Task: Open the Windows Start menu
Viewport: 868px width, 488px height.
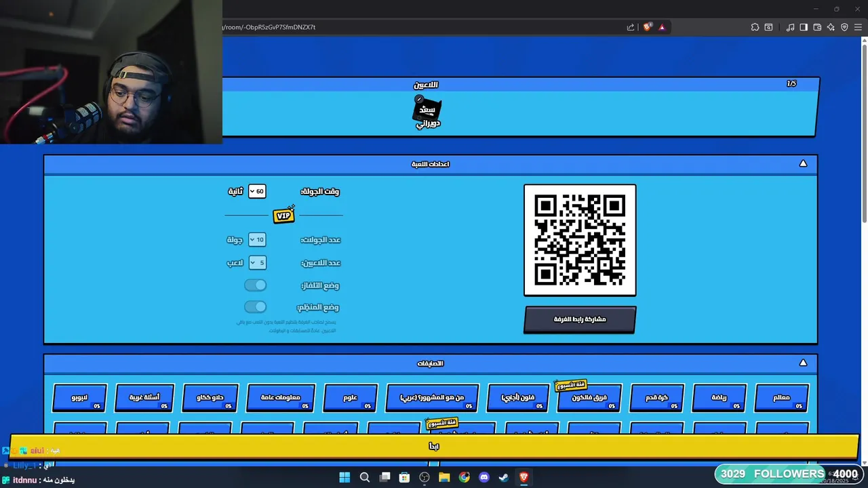Action: click(344, 477)
